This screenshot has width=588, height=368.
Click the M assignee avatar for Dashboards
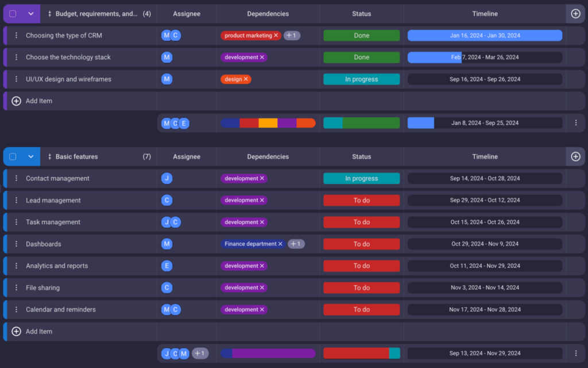tap(167, 244)
